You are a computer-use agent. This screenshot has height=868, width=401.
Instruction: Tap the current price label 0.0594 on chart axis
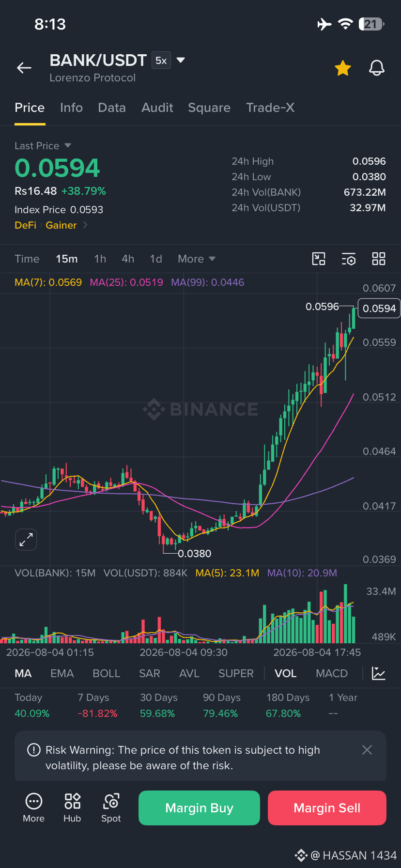click(x=379, y=309)
